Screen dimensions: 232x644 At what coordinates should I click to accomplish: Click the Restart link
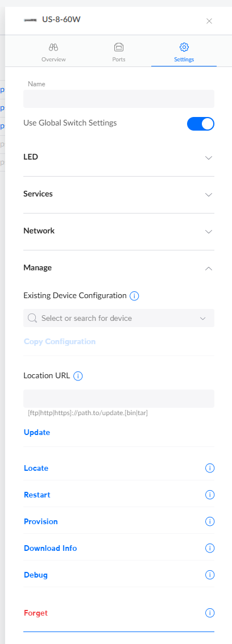tap(37, 495)
